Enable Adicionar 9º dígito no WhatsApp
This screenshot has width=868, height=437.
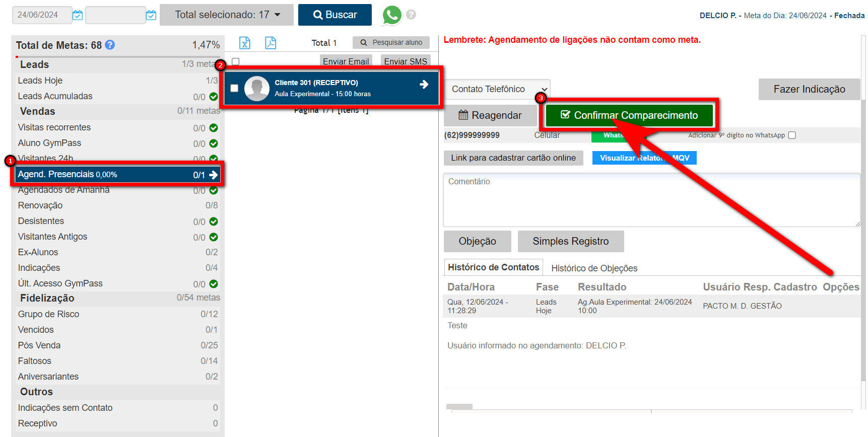[x=792, y=135]
